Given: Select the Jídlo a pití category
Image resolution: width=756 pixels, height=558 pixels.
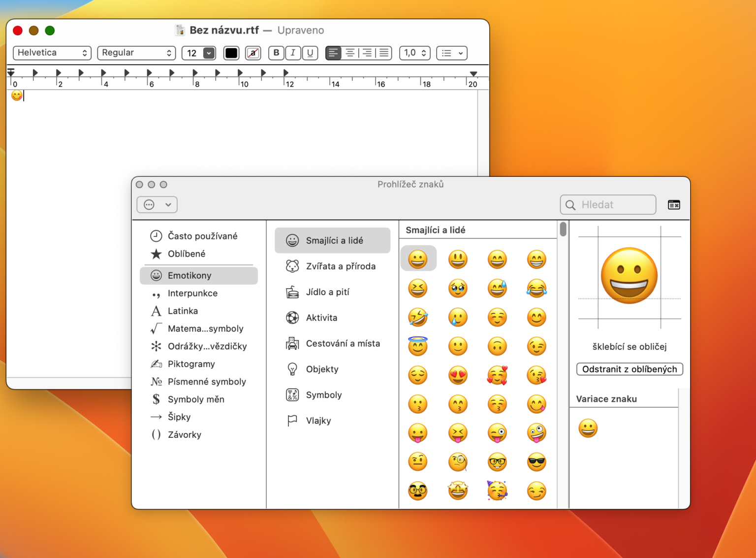Looking at the screenshot, I should point(328,292).
